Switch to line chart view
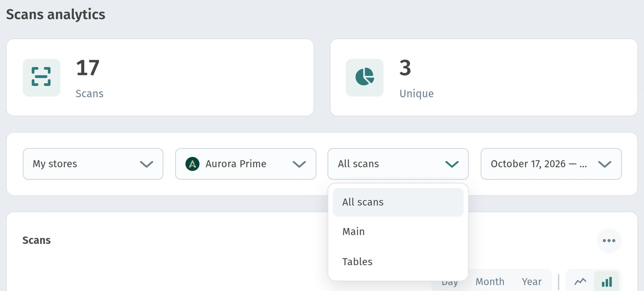 tap(581, 281)
